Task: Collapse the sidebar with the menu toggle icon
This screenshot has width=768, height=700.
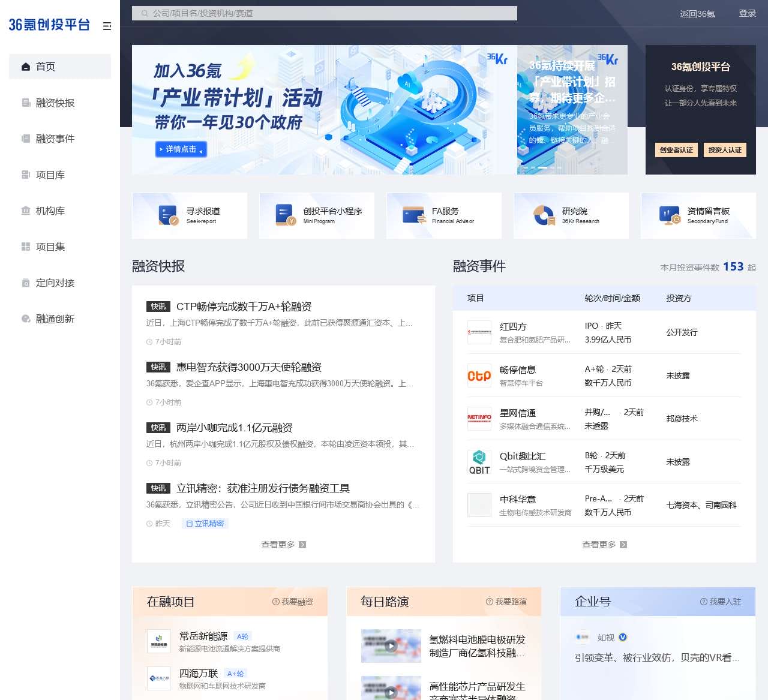Action: [x=107, y=26]
